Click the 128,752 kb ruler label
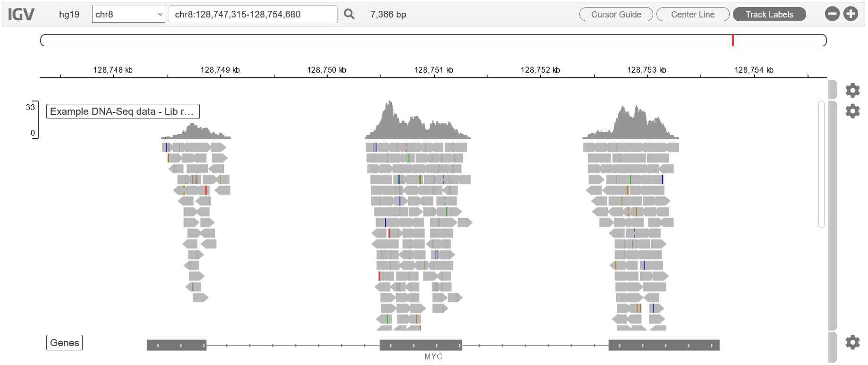Image resolution: width=868 pixels, height=365 pixels. 540,70
